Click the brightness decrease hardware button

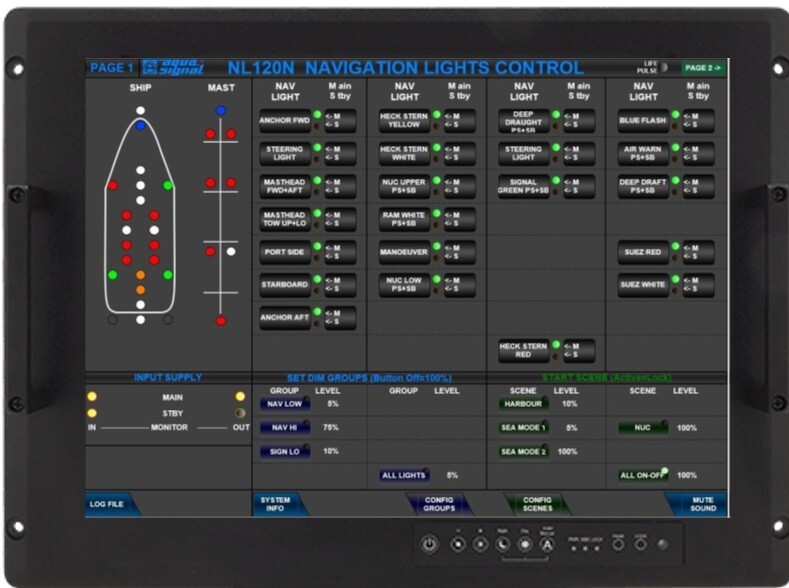458,544
